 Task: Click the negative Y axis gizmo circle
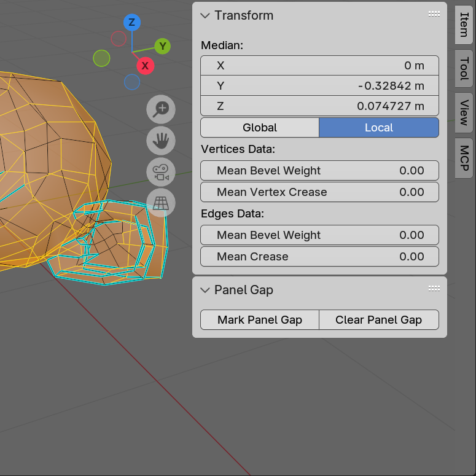[x=101, y=58]
